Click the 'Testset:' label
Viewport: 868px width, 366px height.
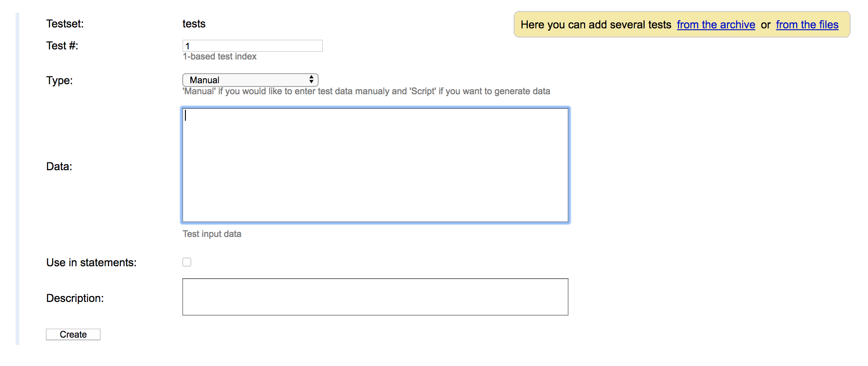(x=65, y=24)
